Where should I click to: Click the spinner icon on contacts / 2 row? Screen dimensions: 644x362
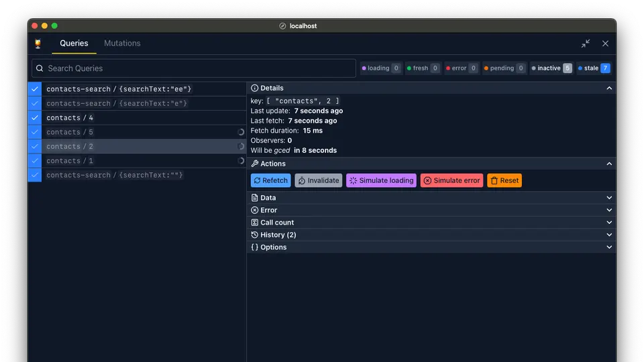pos(241,146)
